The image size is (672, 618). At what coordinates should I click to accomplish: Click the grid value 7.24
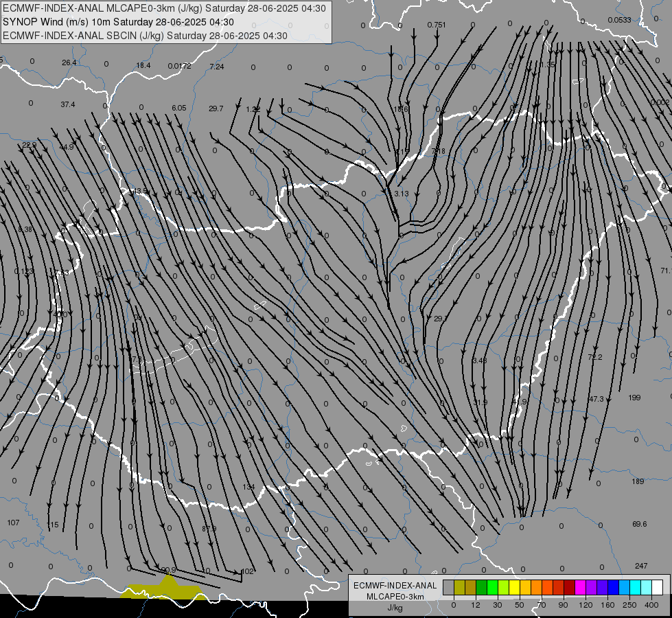click(x=217, y=67)
